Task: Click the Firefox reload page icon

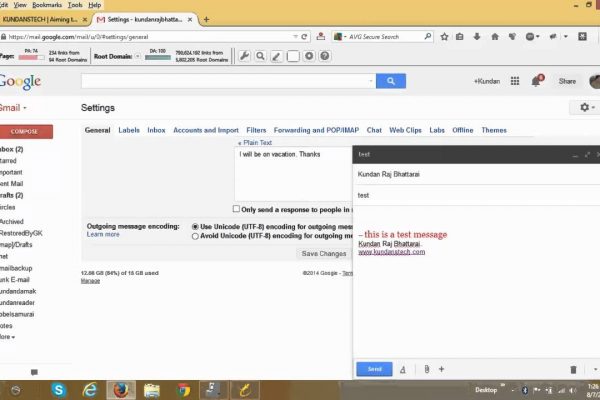Action: point(304,37)
